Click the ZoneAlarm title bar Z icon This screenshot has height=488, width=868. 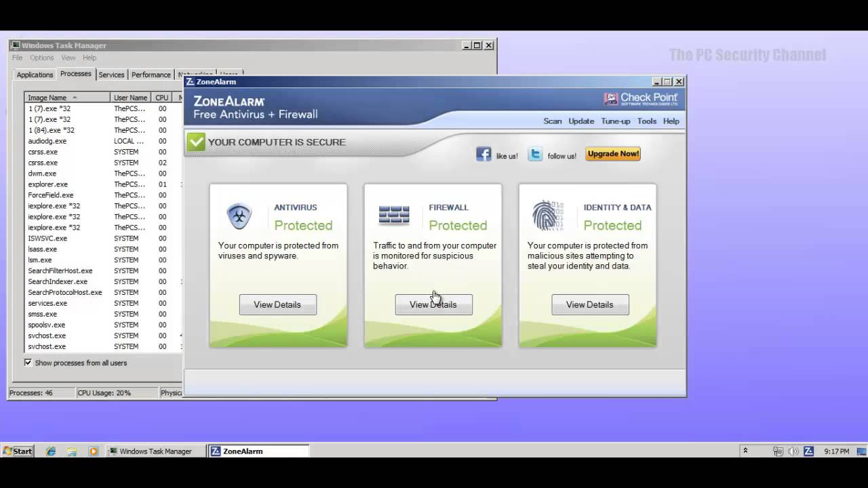coord(190,81)
